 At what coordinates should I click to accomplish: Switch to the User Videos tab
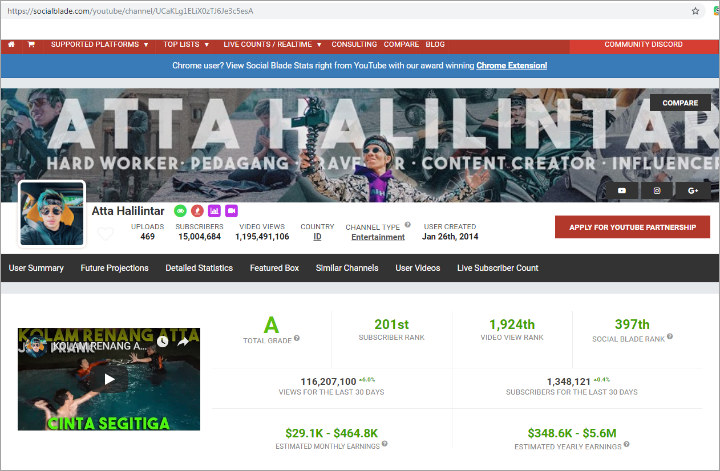418,268
